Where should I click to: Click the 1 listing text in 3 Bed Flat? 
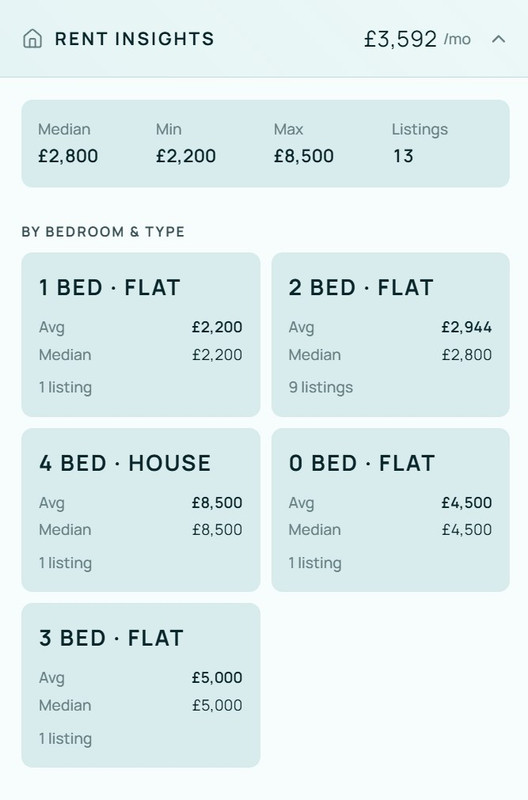pyautogui.click(x=65, y=738)
